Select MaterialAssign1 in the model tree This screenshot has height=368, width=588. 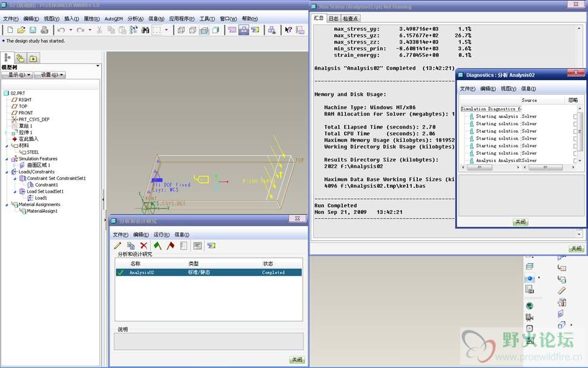coord(39,211)
